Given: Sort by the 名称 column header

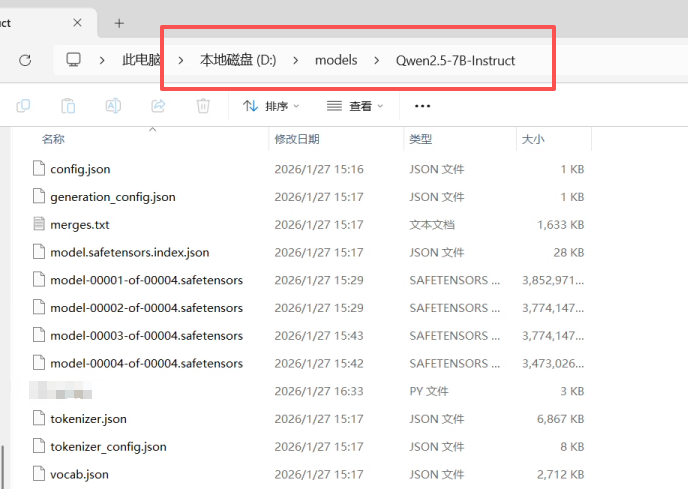Looking at the screenshot, I should [x=53, y=139].
